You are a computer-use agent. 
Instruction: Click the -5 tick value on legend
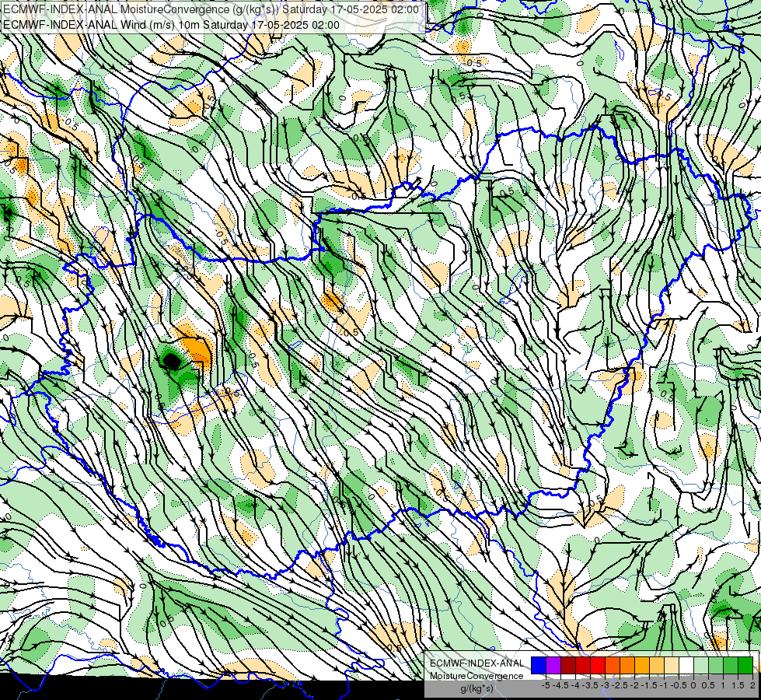(x=546, y=685)
